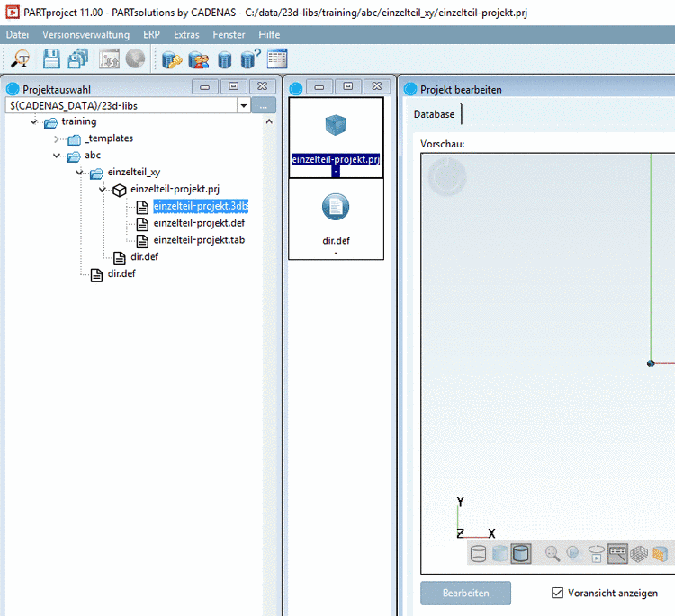Image resolution: width=675 pixels, height=616 pixels.
Task: Click the save all multiple disks icon
Action: [x=78, y=59]
